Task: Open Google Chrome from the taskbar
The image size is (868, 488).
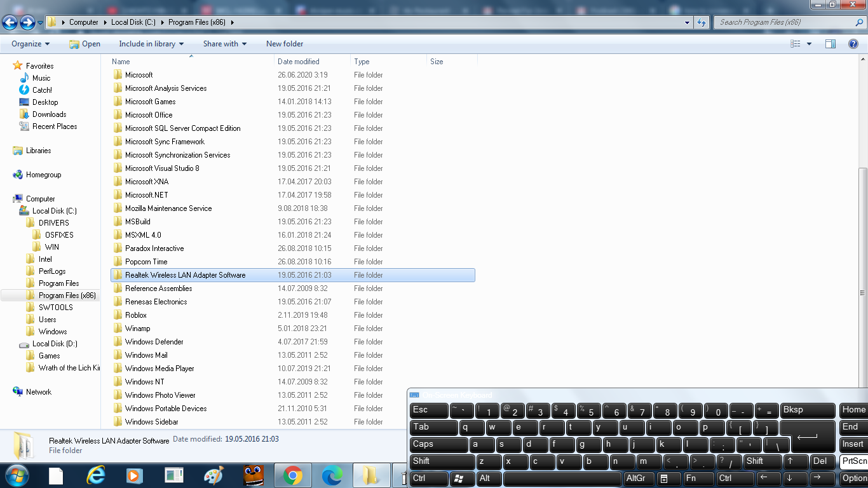Action: 292,475
